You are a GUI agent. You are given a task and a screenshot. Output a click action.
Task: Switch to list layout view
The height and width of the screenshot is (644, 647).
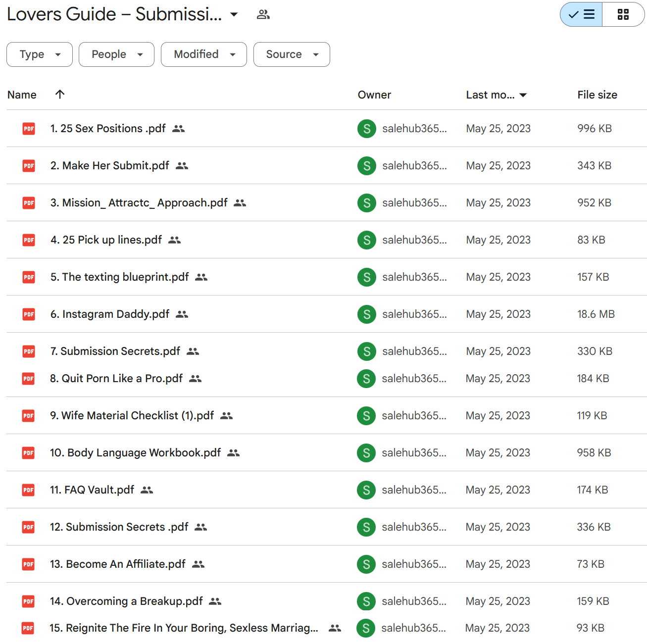pyautogui.click(x=581, y=14)
